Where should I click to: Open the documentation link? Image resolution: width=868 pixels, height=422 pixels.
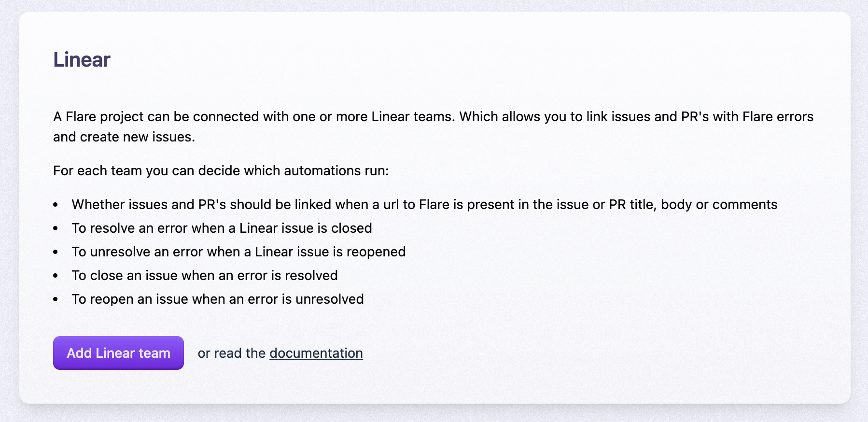[x=316, y=353]
